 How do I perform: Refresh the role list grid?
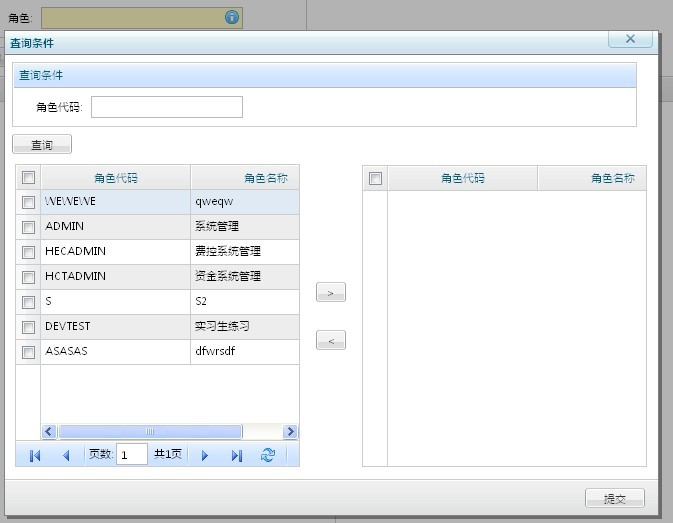267,455
